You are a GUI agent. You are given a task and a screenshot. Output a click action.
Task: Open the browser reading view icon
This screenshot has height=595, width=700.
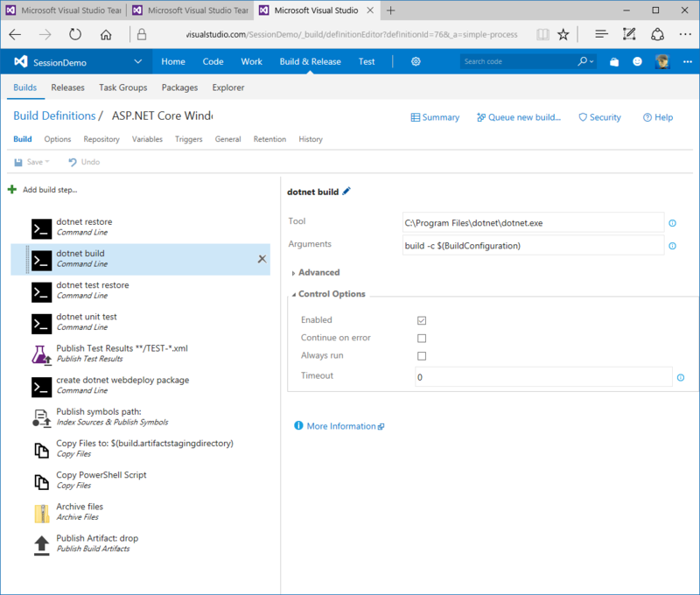[542, 34]
